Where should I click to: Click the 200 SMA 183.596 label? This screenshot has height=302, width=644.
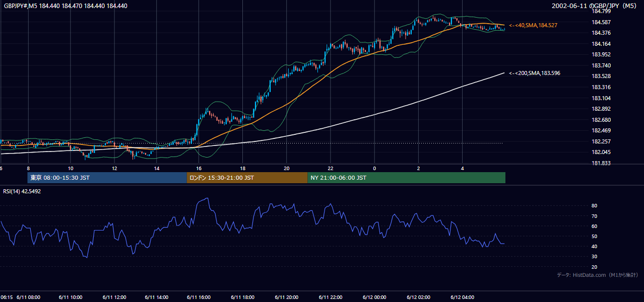point(534,73)
